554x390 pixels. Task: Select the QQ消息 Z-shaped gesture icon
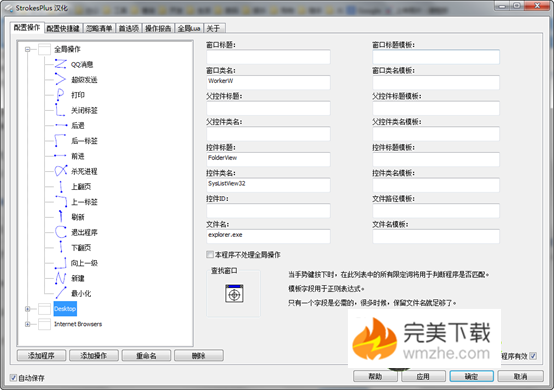pyautogui.click(x=60, y=64)
